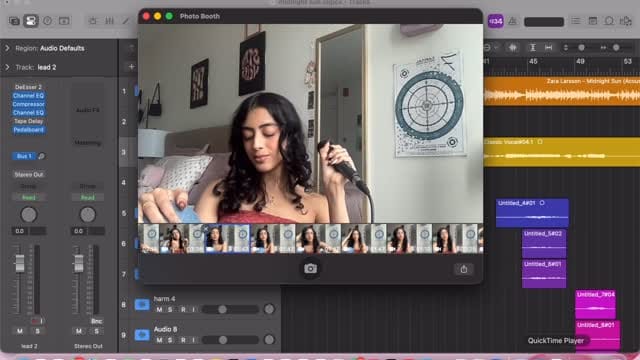This screenshot has height=360, width=640.
Task: Click the pan knob on Stereo Out strip
Action: click(87, 215)
